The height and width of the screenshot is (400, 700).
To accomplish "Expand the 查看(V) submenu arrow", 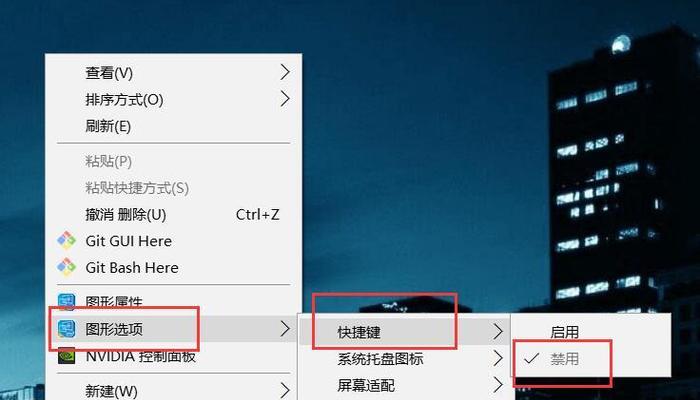I will point(285,72).
